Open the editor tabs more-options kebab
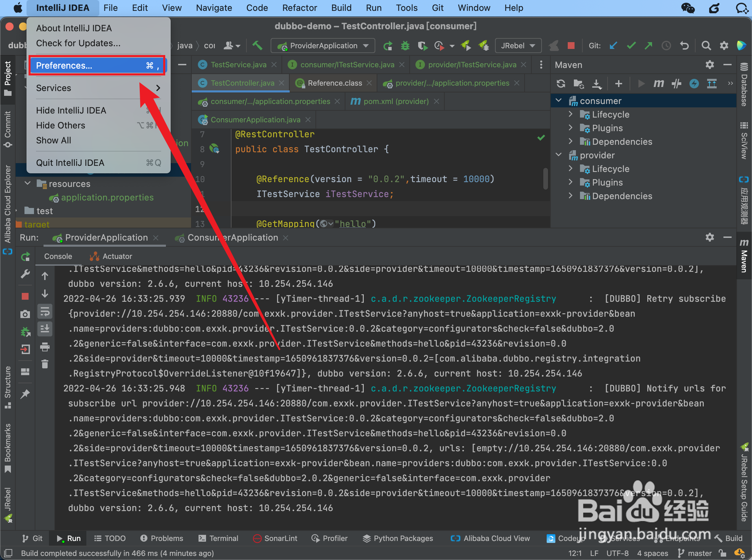 point(541,65)
